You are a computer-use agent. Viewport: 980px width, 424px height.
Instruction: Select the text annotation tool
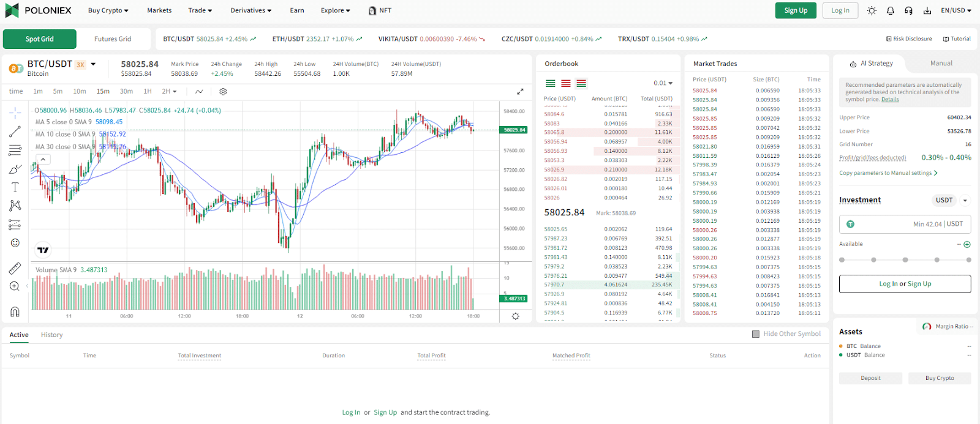pyautogui.click(x=15, y=187)
